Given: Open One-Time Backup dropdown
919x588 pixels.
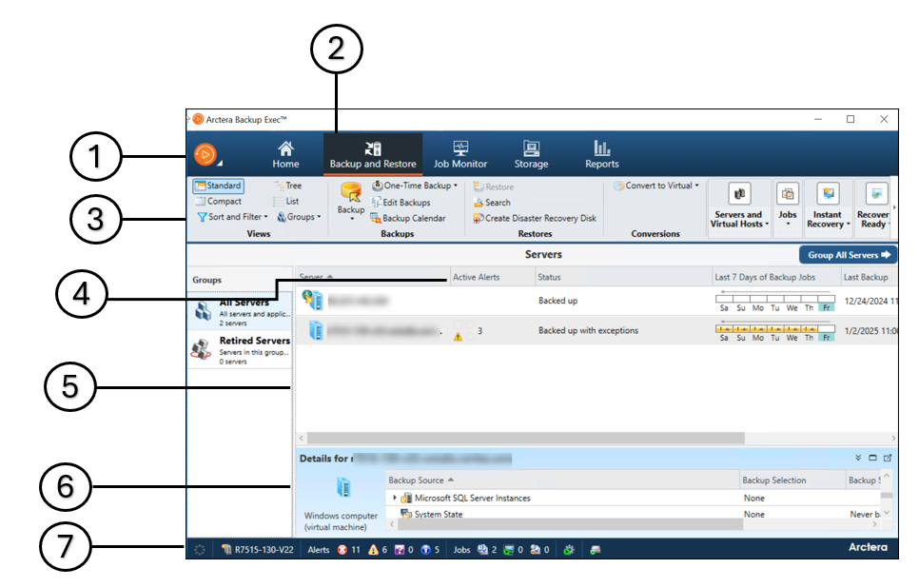Looking at the screenshot, I should pos(415,186).
